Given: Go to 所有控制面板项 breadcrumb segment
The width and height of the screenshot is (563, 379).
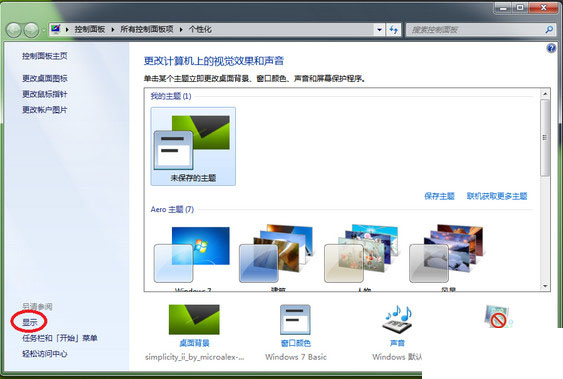Looking at the screenshot, I should pyautogui.click(x=147, y=29).
